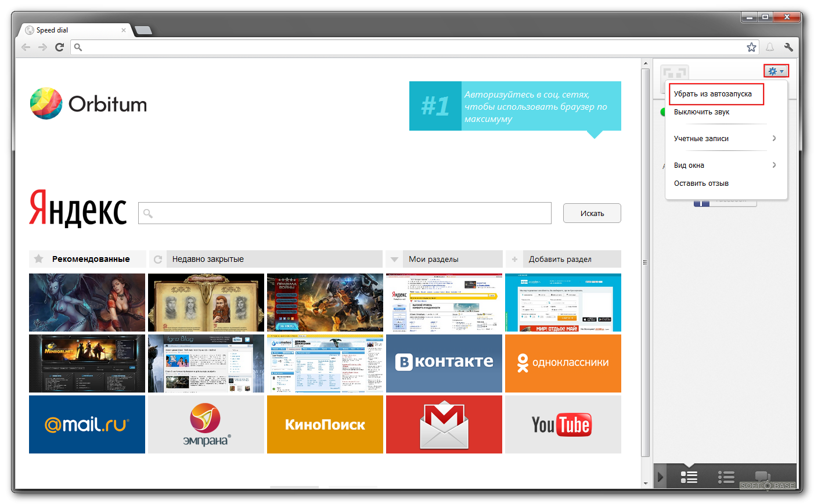This screenshot has width=814, height=504.
Task: Click the refresh icon beside Недавно закрытые
Action: 157,259
